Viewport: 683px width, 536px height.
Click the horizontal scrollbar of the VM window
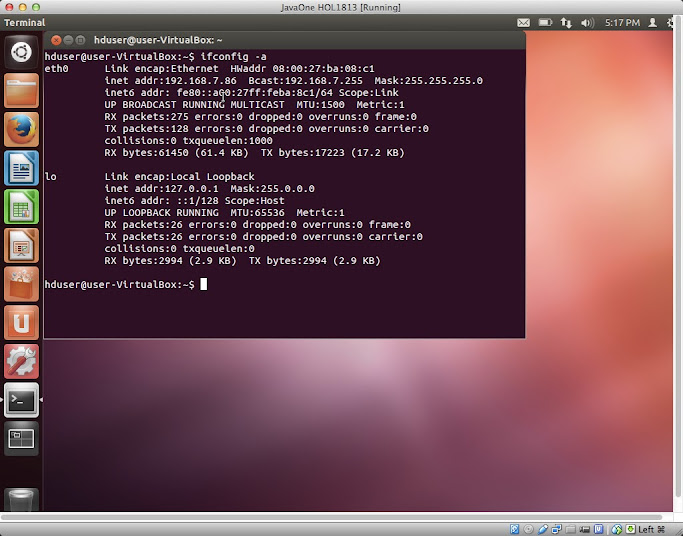(331, 517)
